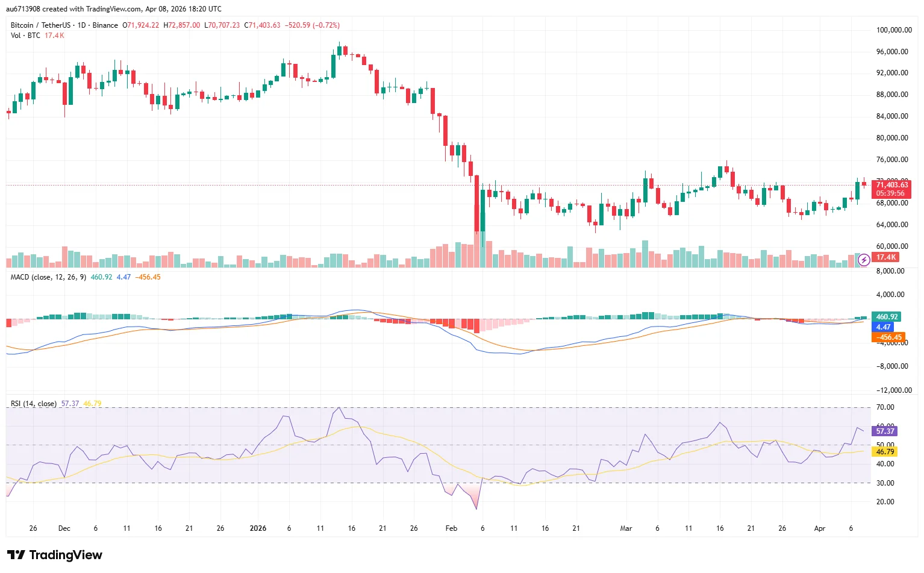
Task: Click the closing price C71,403.63 value
Action: [x=262, y=25]
